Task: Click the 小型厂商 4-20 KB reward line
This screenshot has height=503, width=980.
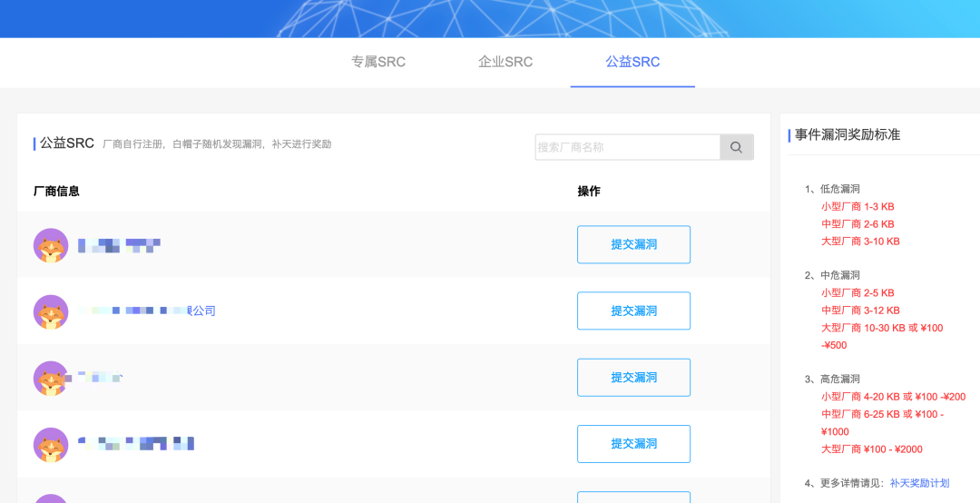Action: 894,397
